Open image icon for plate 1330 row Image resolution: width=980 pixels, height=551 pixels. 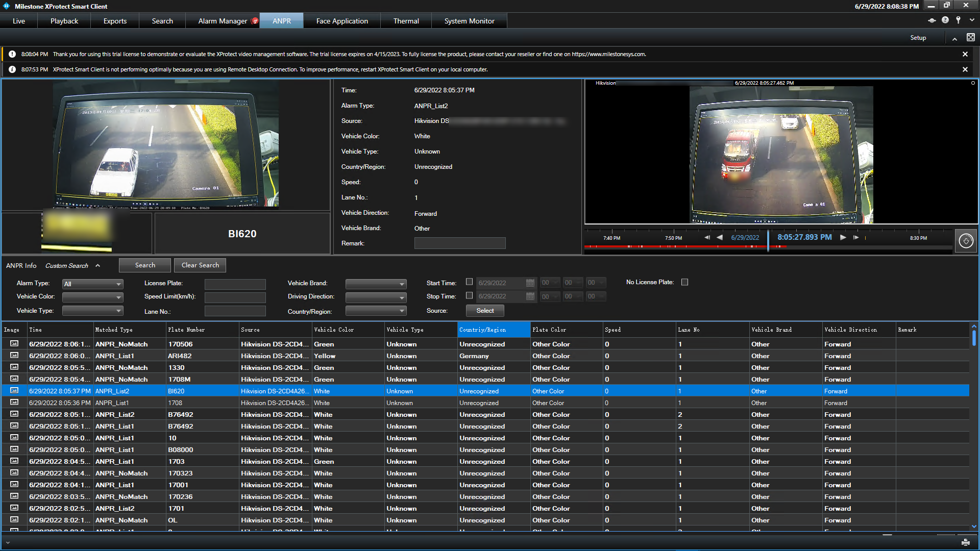[14, 367]
